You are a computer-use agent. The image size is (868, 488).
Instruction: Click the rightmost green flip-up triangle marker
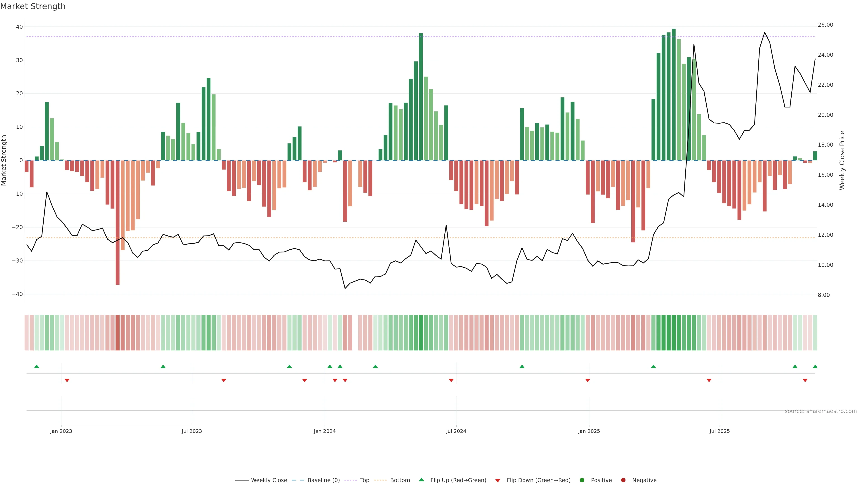[815, 366]
